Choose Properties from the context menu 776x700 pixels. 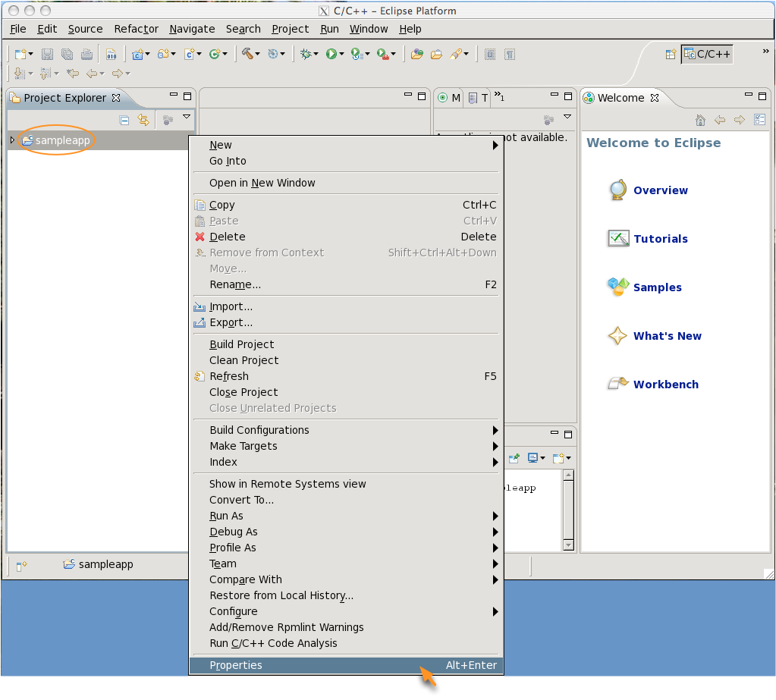pos(347,665)
